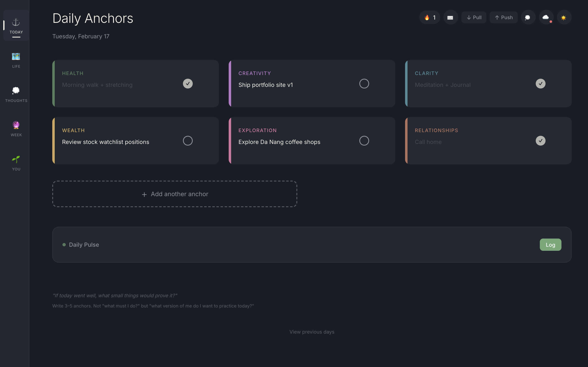Mark Ship portfolio site v1 complete

coord(364,84)
